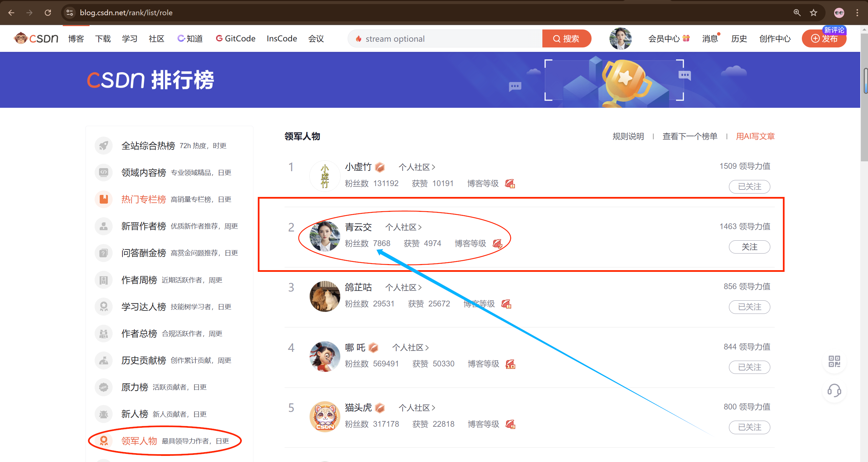This screenshot has width=868, height=462.
Task: Open the 规则说明 link
Action: 628,136
